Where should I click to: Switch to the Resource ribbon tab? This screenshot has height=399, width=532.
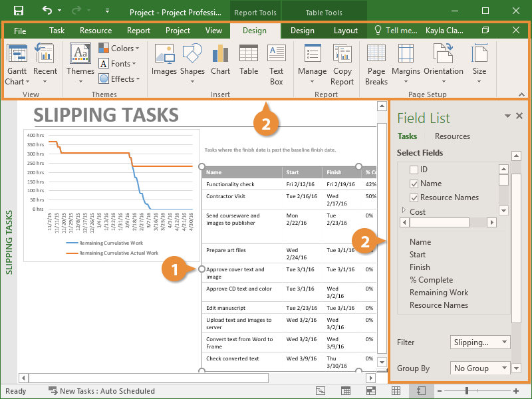tap(96, 31)
